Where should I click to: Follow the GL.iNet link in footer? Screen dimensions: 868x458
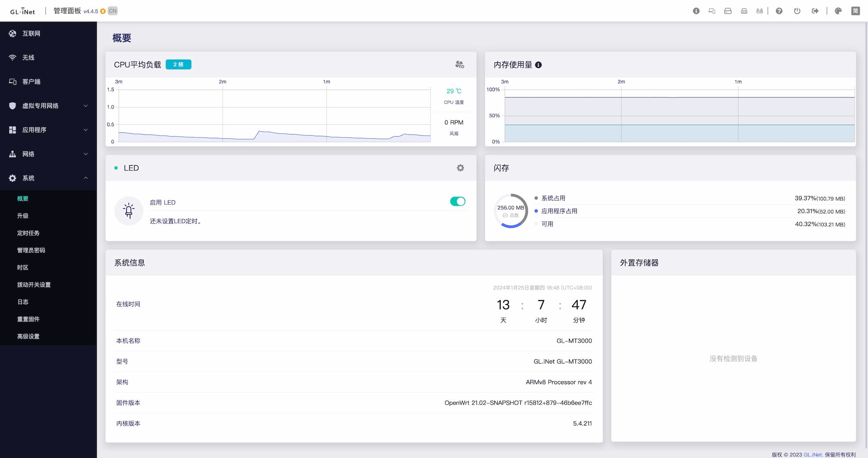[x=812, y=455]
